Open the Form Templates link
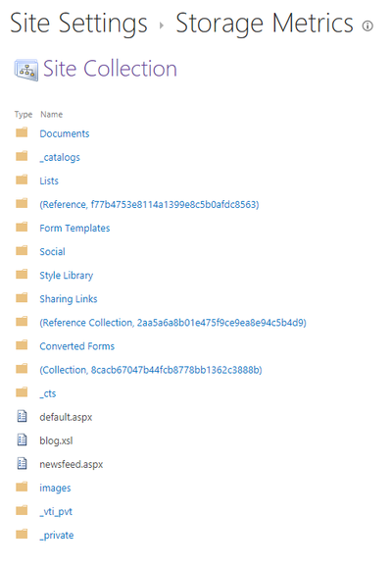 click(74, 229)
